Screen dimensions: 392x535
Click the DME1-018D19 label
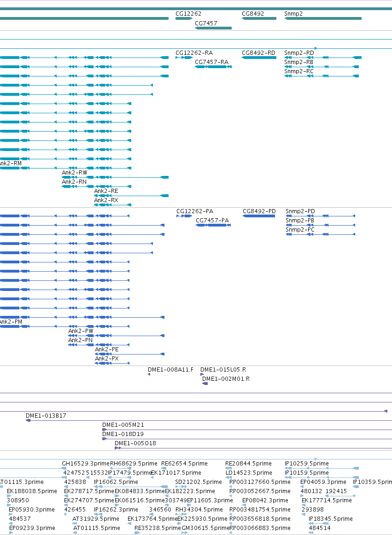coord(123,434)
